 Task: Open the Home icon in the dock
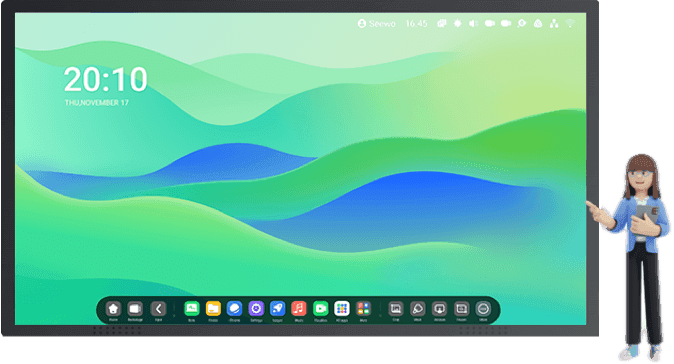pyautogui.click(x=113, y=309)
